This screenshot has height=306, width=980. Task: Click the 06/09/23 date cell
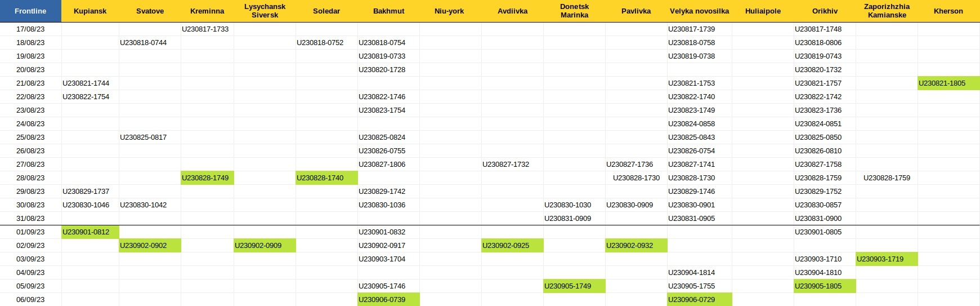[x=30, y=300]
